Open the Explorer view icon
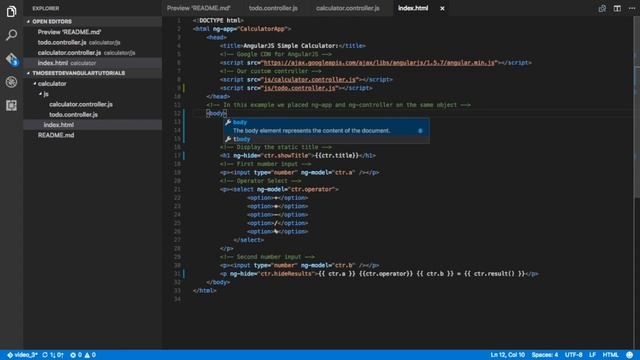This screenshot has width=640, height=360. 11,11
